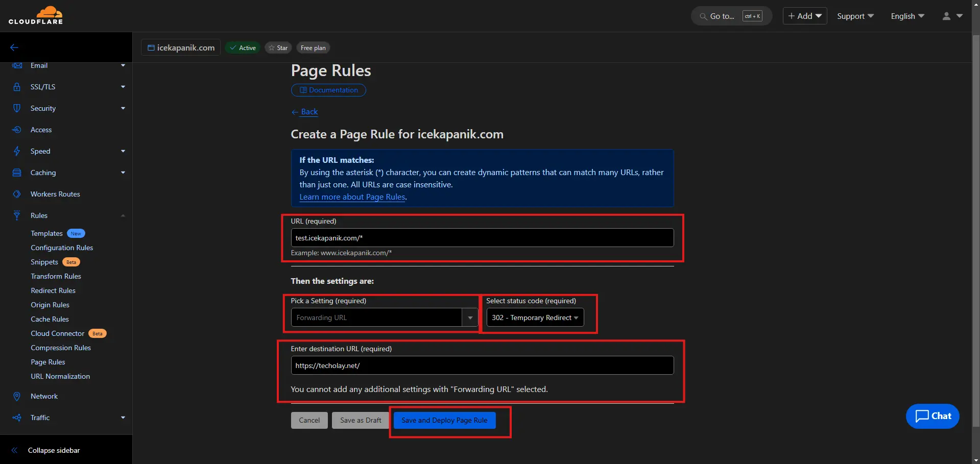This screenshot has width=980, height=464.
Task: Click the Workers Routes icon
Action: coord(17,194)
